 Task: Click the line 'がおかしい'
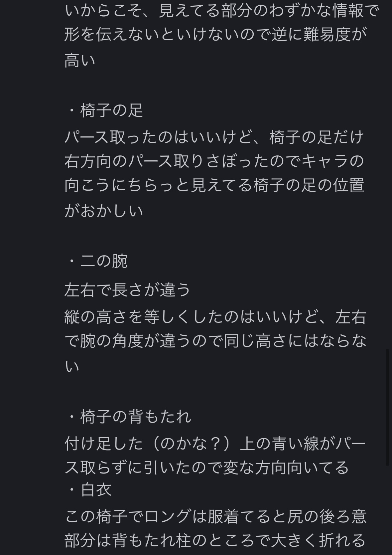tap(104, 211)
